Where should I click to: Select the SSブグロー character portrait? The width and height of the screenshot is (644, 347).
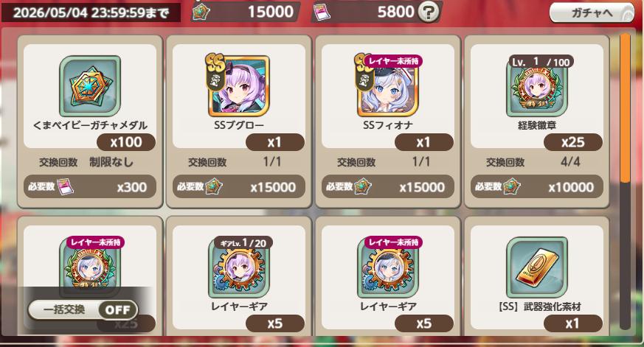(x=238, y=86)
